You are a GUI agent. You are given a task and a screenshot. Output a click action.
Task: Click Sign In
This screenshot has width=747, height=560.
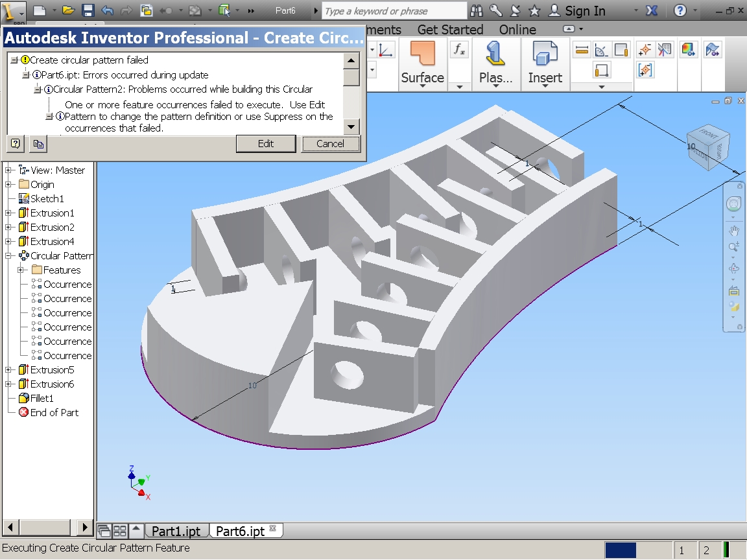click(585, 10)
